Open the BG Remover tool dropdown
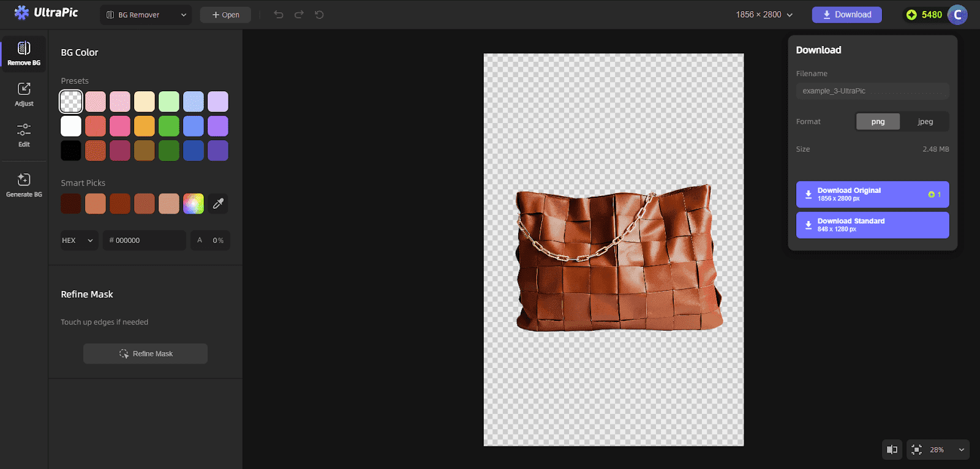The image size is (980, 469). tap(146, 15)
